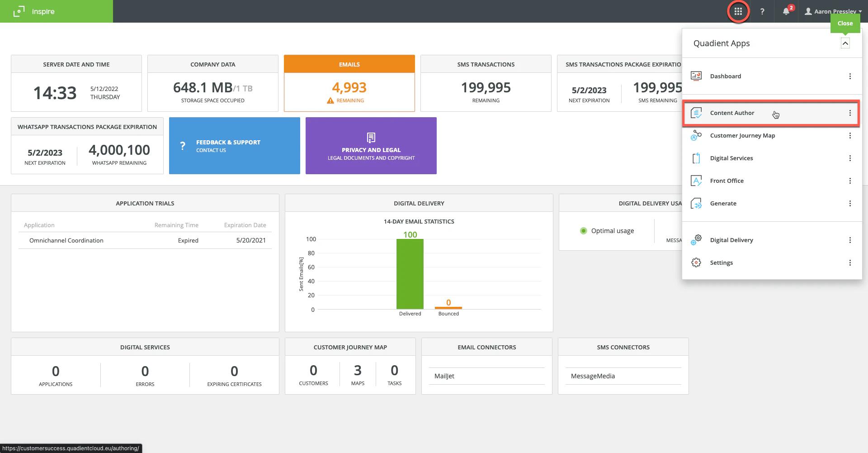
Task: Open the Customer Journey Map icon
Action: (x=696, y=135)
